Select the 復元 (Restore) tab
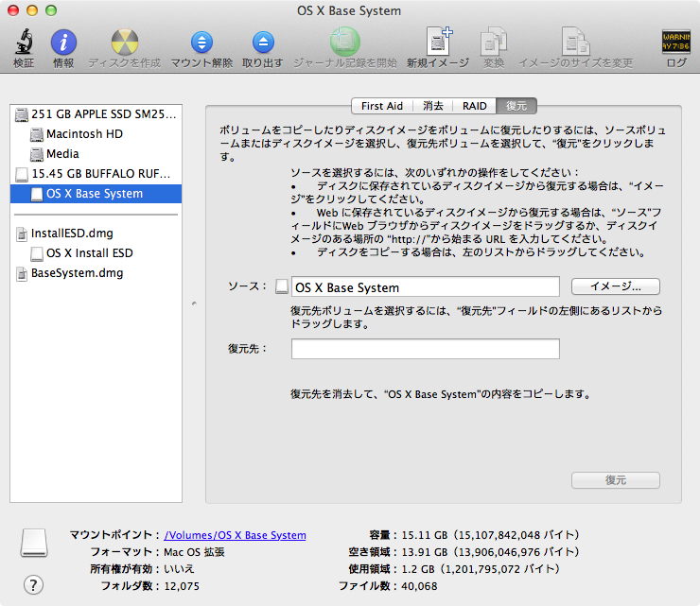The image size is (700, 606). click(516, 106)
